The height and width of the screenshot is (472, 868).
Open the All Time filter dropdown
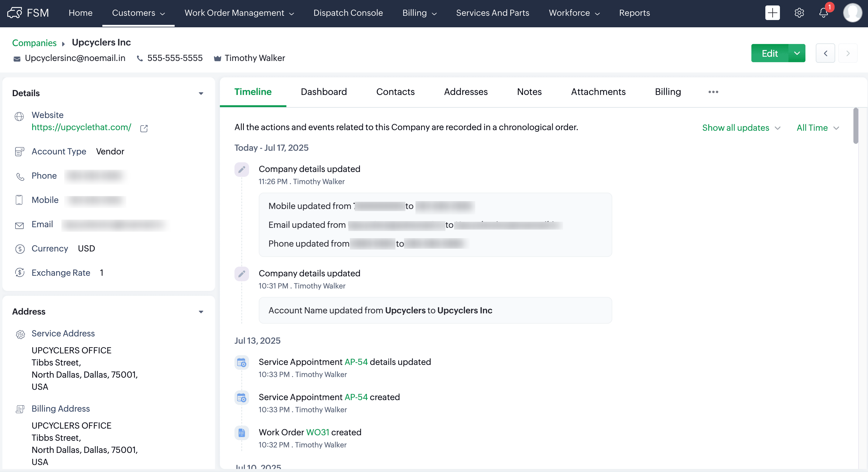click(818, 128)
